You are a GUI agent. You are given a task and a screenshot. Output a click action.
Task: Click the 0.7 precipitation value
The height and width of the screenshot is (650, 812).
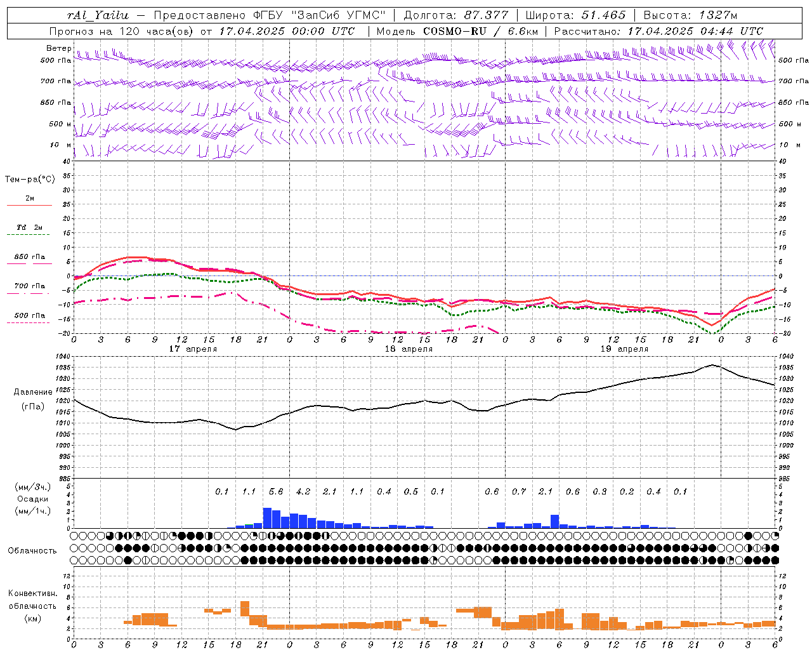(519, 492)
